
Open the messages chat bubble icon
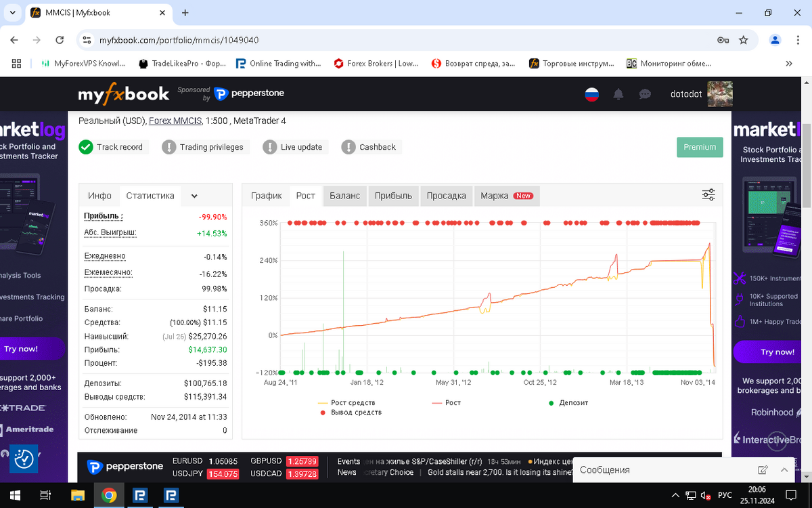click(x=645, y=94)
